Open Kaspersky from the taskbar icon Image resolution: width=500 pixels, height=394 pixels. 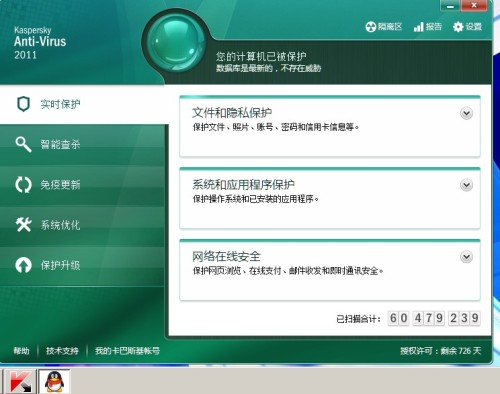point(20,382)
